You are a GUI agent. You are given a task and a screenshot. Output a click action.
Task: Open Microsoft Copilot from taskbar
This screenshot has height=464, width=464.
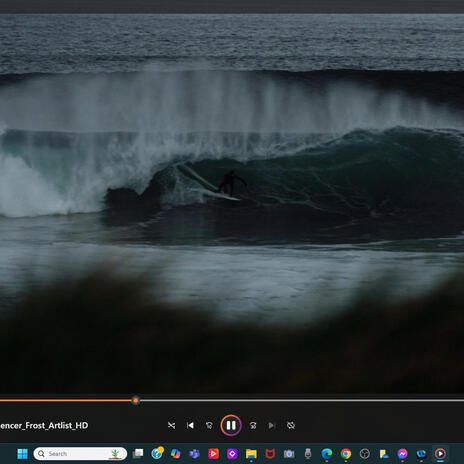click(175, 454)
